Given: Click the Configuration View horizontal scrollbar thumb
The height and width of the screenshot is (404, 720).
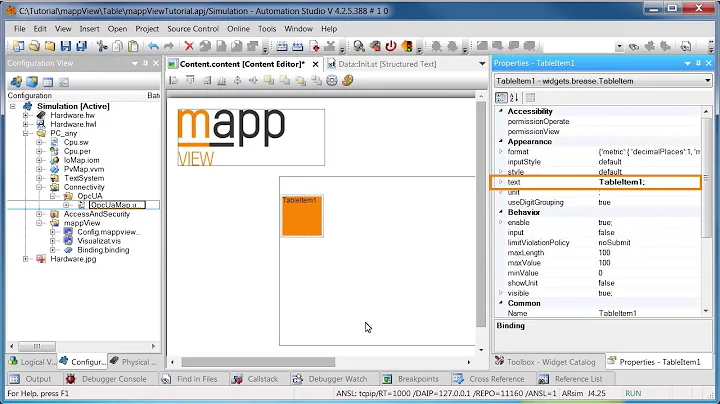Looking at the screenshot, I should pyautogui.click(x=37, y=346).
